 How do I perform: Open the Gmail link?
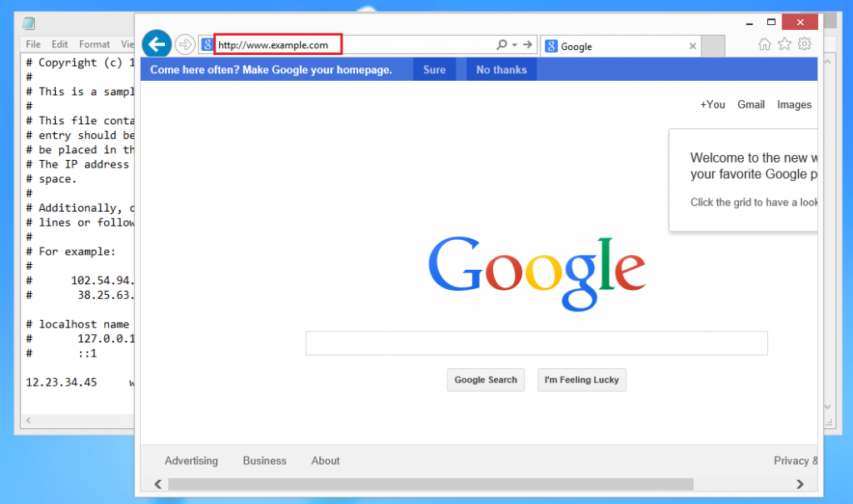[751, 104]
